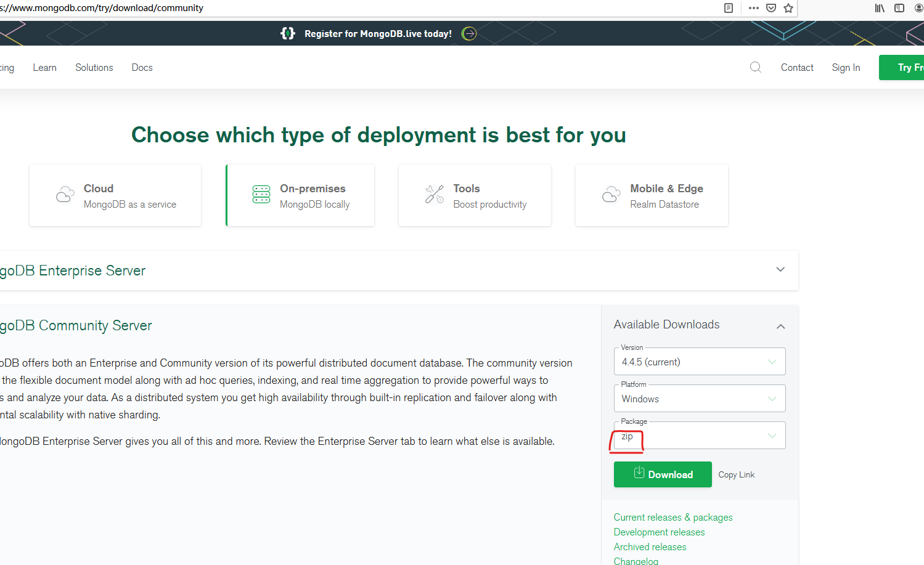Open the Changelog link

point(636,561)
